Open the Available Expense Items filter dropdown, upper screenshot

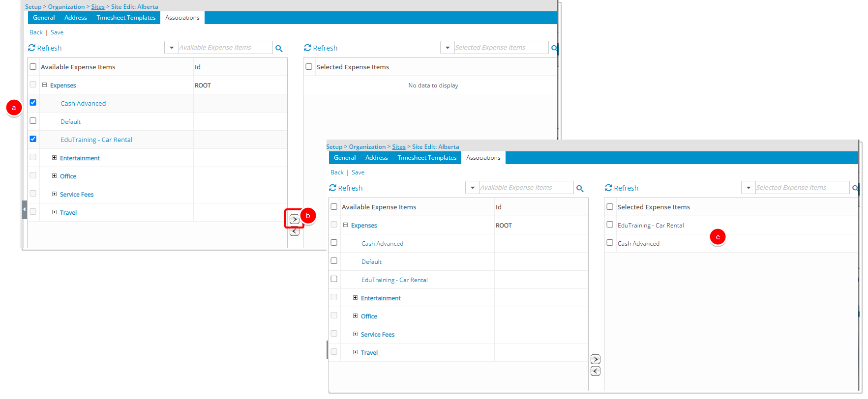click(171, 48)
